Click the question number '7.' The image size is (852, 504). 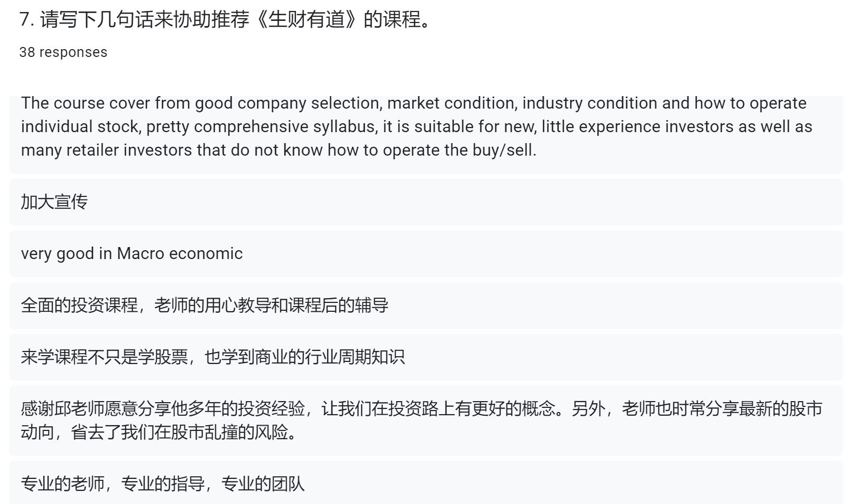coord(27,20)
